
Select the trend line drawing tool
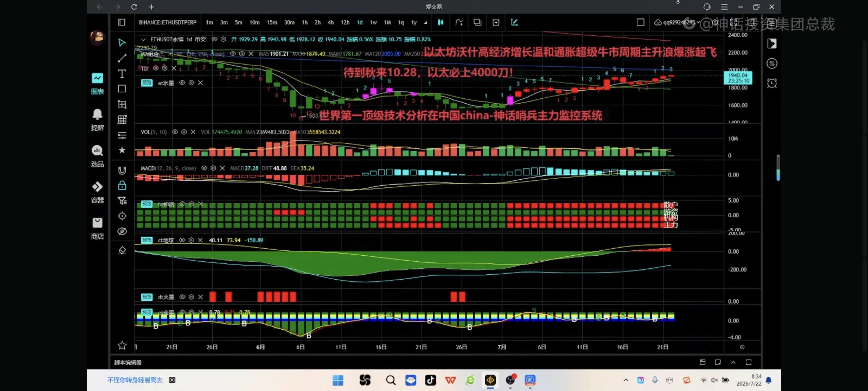122,58
